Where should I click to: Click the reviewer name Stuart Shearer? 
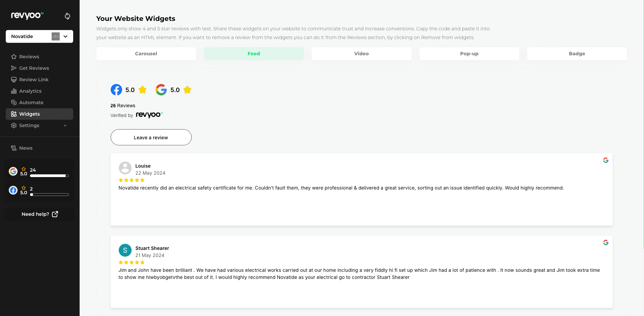click(152, 248)
